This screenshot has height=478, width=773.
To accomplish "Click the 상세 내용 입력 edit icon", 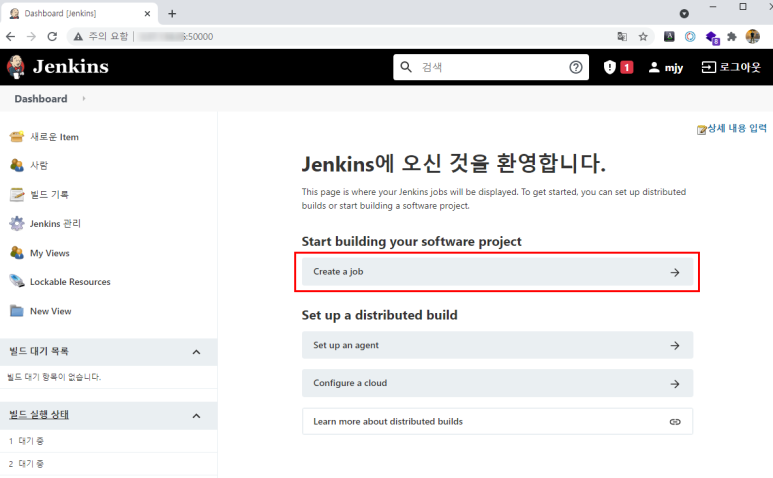I will tap(702, 130).
